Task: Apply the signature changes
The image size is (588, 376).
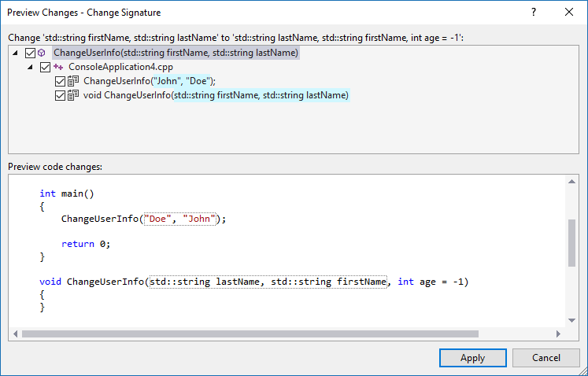Action: pos(472,358)
